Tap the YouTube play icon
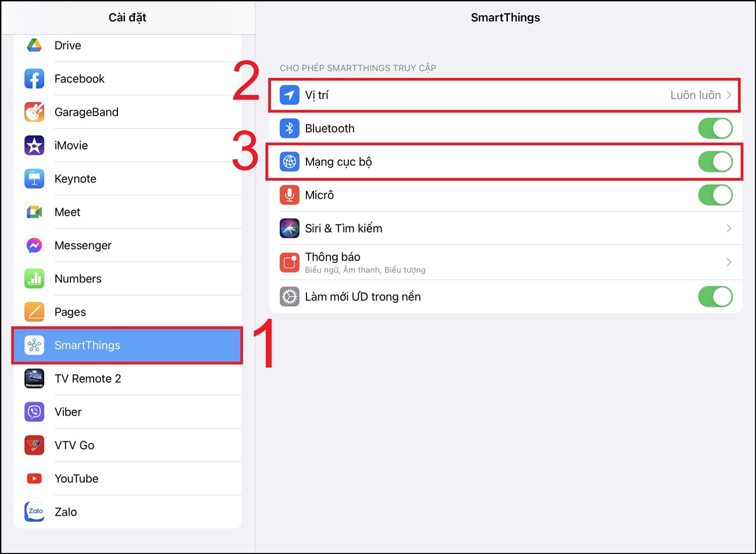This screenshot has width=756, height=554. point(34,478)
